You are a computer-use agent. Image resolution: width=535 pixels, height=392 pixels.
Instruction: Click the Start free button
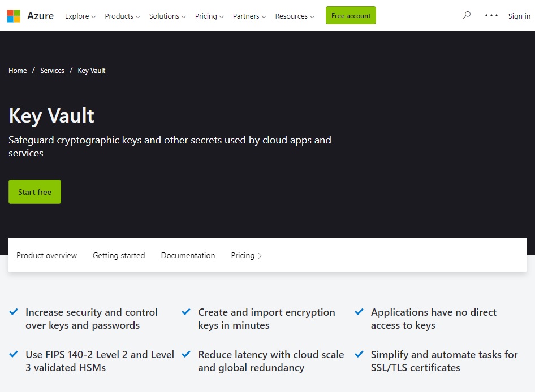tap(35, 191)
